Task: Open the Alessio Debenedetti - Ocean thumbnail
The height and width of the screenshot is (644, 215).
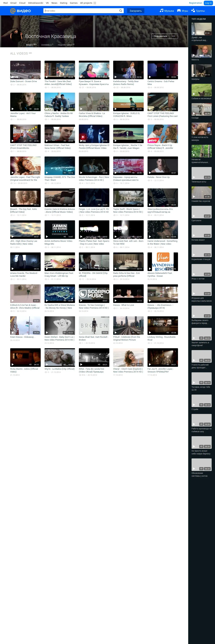Action: (x=163, y=262)
